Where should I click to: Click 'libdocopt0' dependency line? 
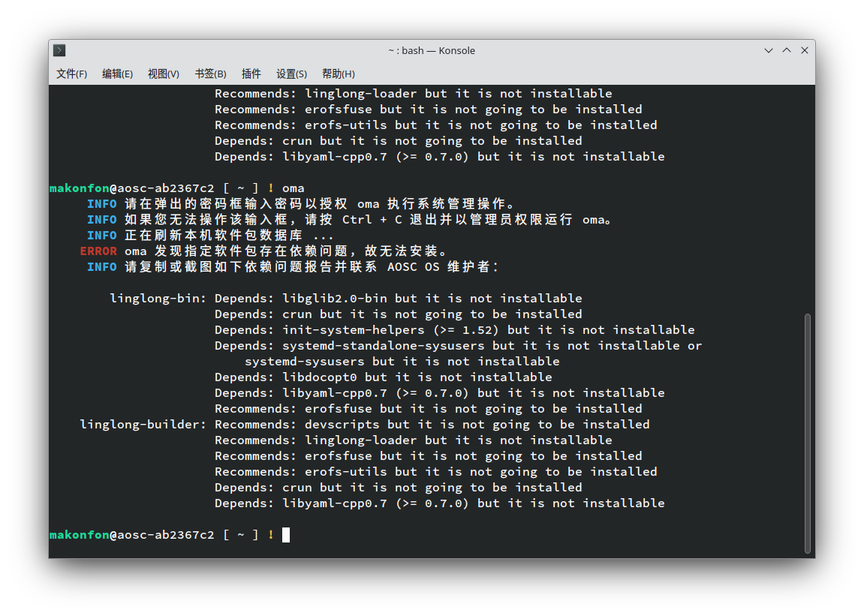click(384, 377)
